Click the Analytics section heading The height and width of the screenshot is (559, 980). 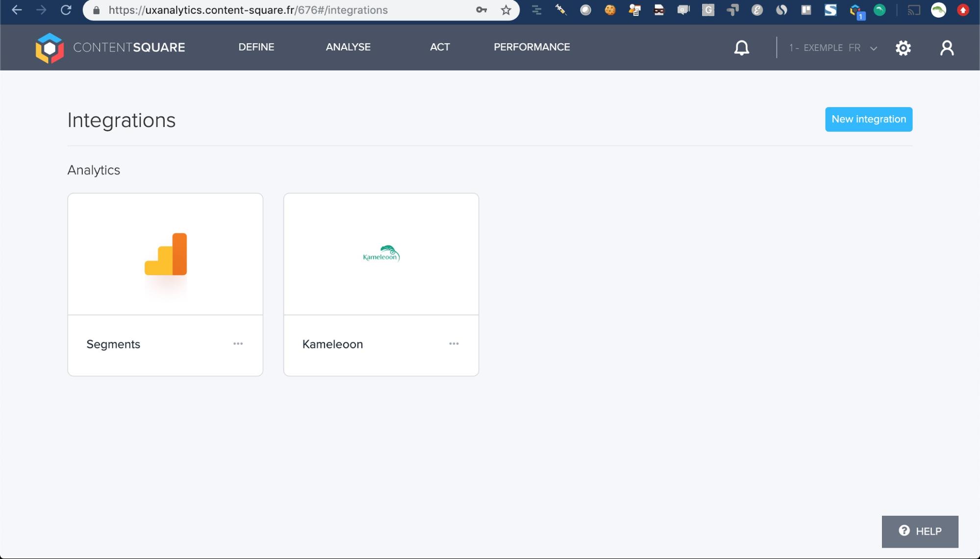pyautogui.click(x=94, y=170)
